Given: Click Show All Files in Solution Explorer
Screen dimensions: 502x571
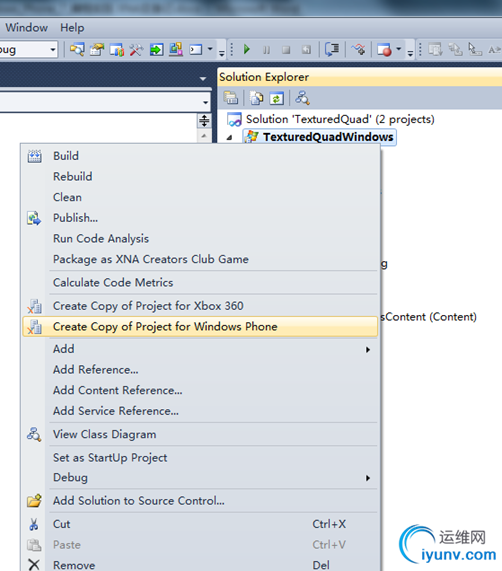Looking at the screenshot, I should click(257, 98).
